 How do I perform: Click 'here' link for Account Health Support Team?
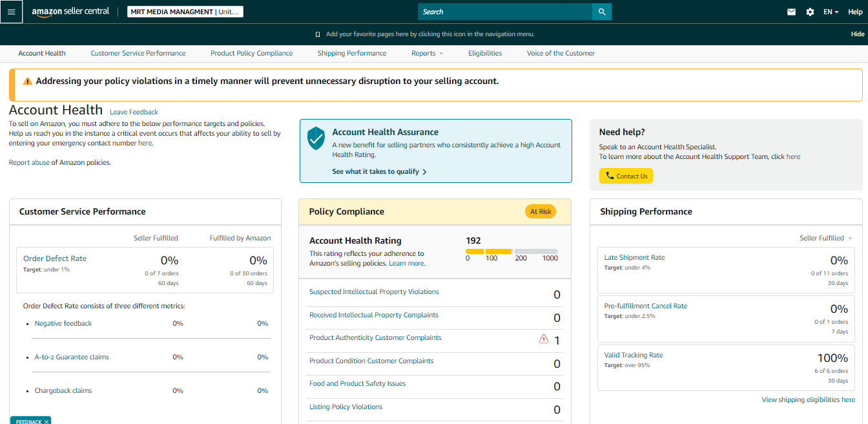[793, 156]
